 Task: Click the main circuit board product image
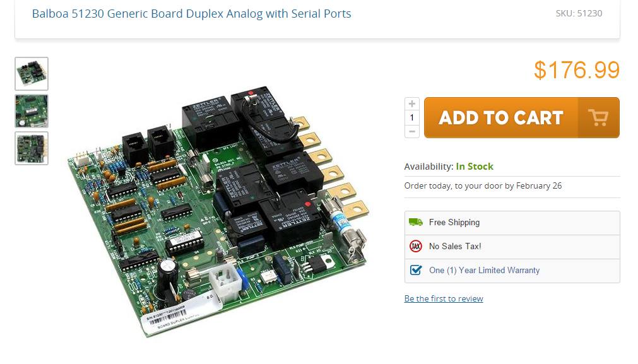pyautogui.click(x=218, y=211)
